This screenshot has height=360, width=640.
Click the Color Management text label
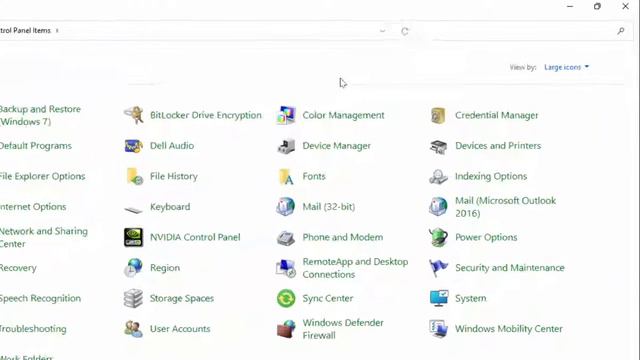tap(343, 115)
